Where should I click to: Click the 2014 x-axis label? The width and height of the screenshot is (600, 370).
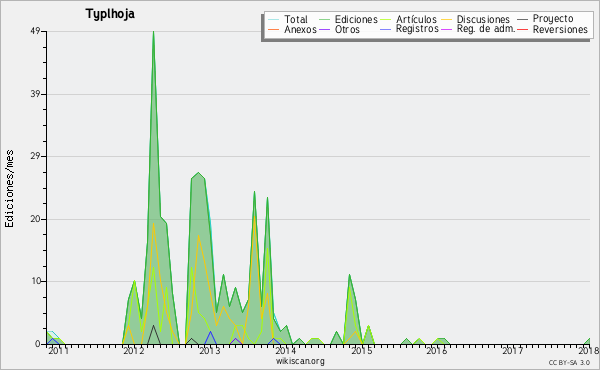285,350
